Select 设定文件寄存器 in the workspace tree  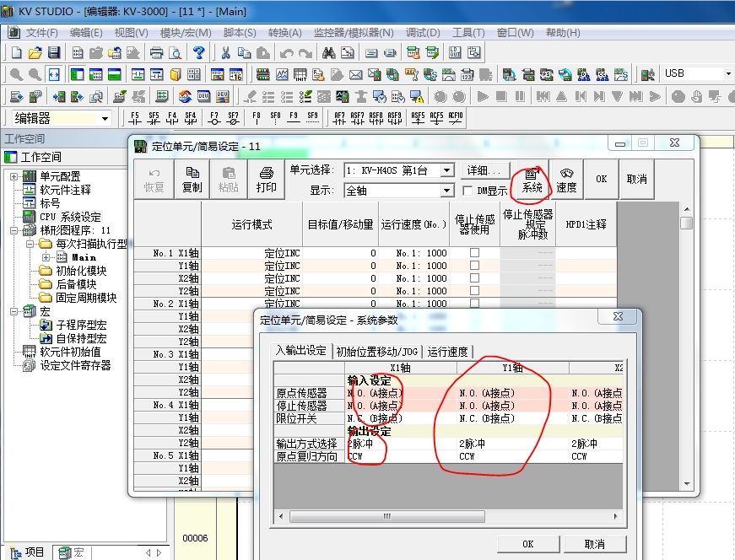tap(75, 365)
